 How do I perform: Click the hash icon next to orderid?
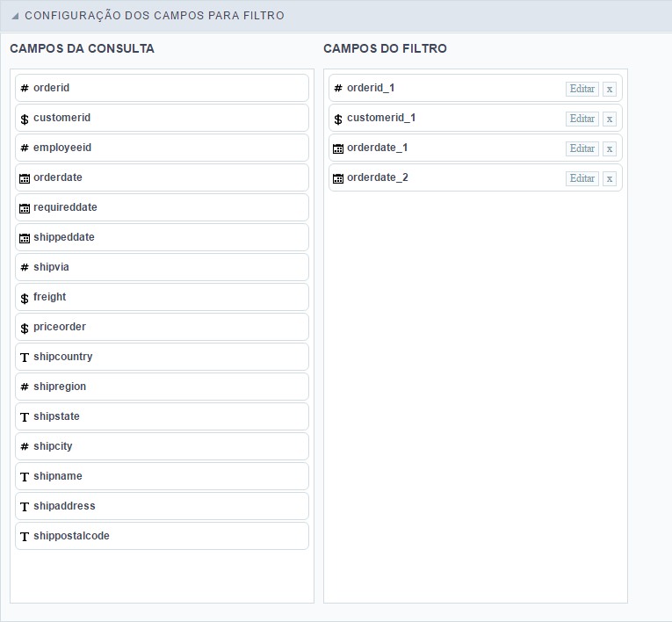point(25,89)
